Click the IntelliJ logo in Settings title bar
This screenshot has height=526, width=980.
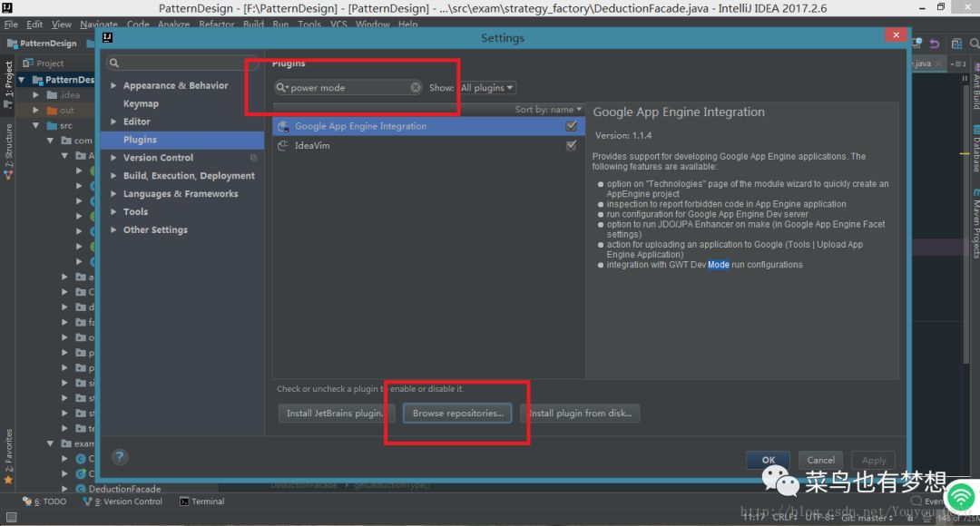pyautogui.click(x=107, y=37)
